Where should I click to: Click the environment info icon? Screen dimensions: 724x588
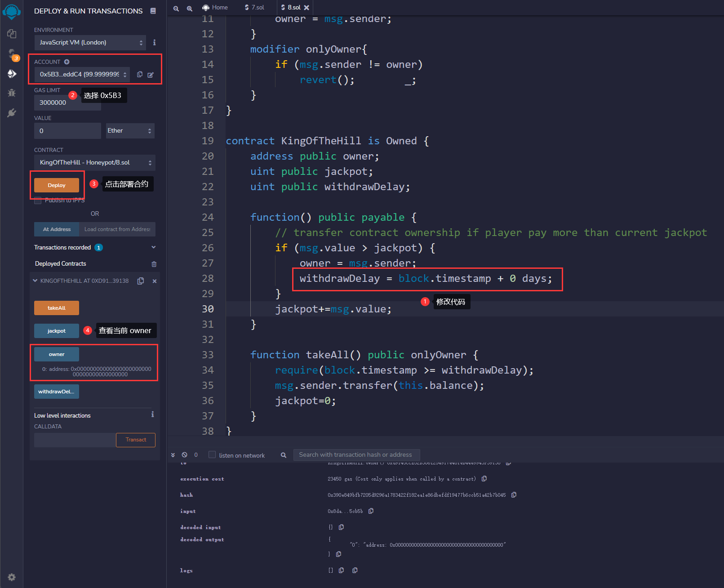(154, 42)
